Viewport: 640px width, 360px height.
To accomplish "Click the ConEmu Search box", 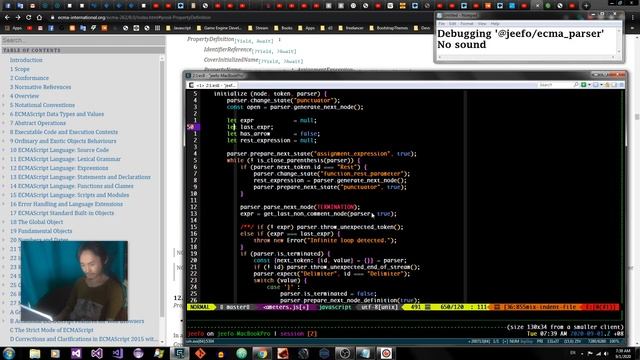I will [555, 85].
